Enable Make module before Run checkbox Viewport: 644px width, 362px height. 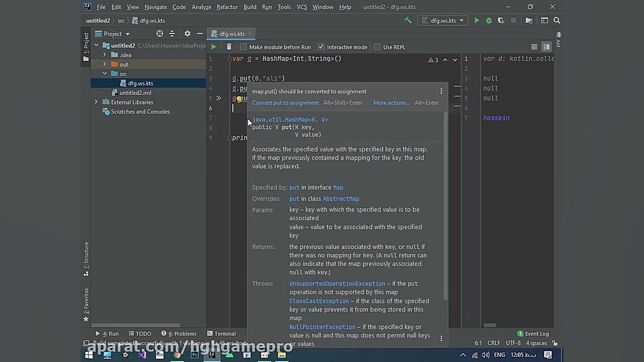tap(243, 47)
